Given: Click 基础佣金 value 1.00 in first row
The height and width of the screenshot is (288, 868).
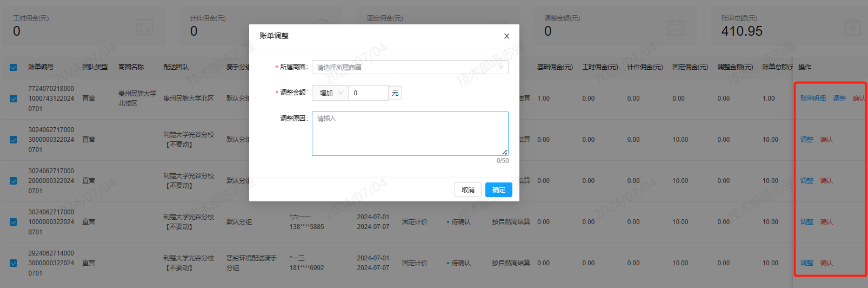Looking at the screenshot, I should coord(543,99).
